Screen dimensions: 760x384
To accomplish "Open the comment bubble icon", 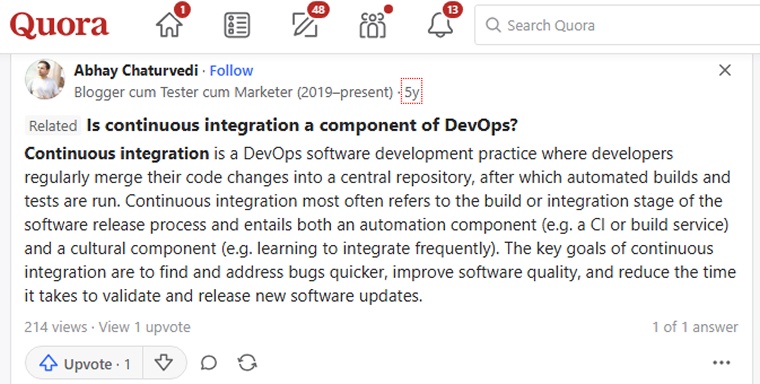I will pos(208,363).
